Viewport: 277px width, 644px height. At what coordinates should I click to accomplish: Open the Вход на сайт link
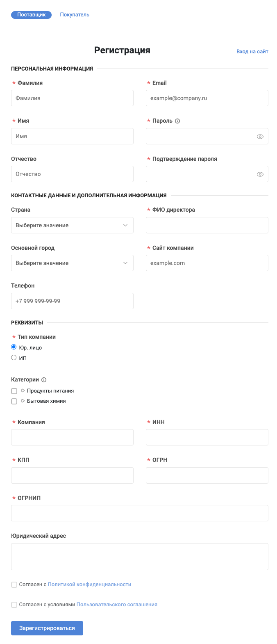[252, 52]
